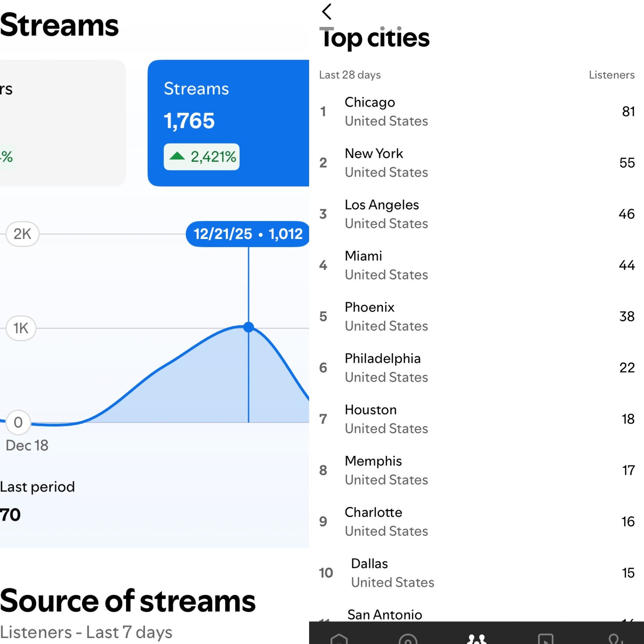Select the Audience people icon in bottom bar
The image size is (644, 644).
(477, 638)
